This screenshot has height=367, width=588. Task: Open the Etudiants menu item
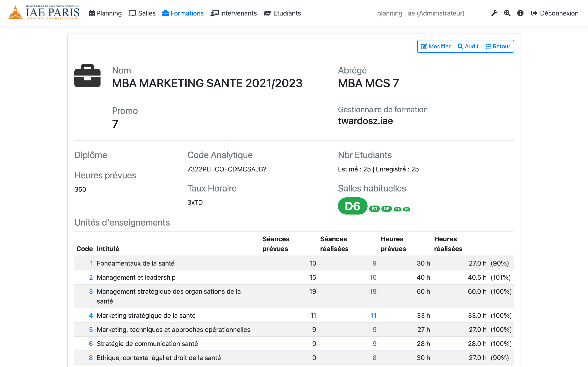[x=282, y=13]
